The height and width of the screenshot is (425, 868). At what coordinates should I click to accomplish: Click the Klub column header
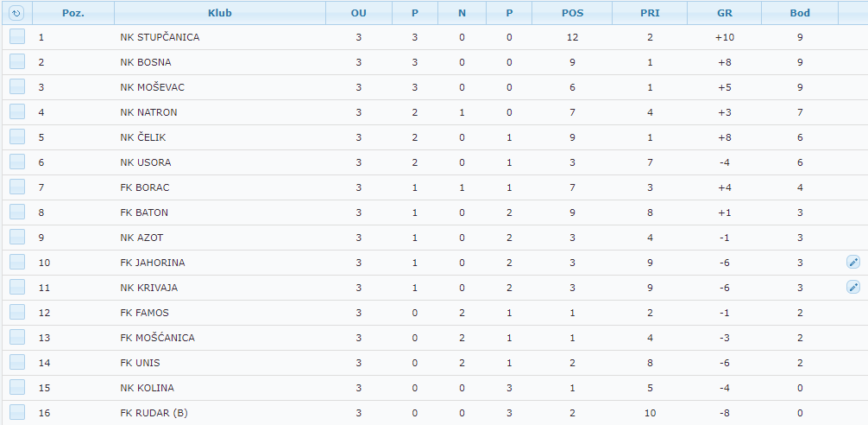click(x=220, y=13)
